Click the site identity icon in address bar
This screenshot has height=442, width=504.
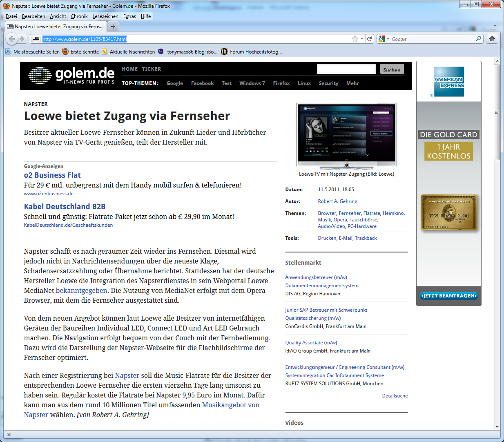point(36,39)
